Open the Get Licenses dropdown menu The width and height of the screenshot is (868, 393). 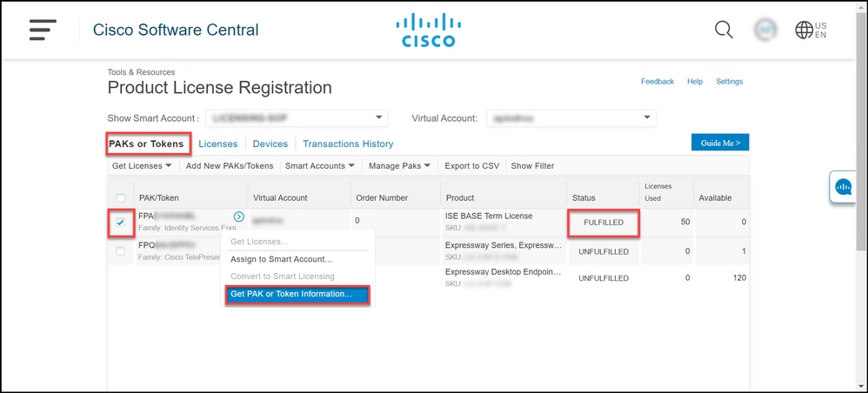pyautogui.click(x=143, y=166)
